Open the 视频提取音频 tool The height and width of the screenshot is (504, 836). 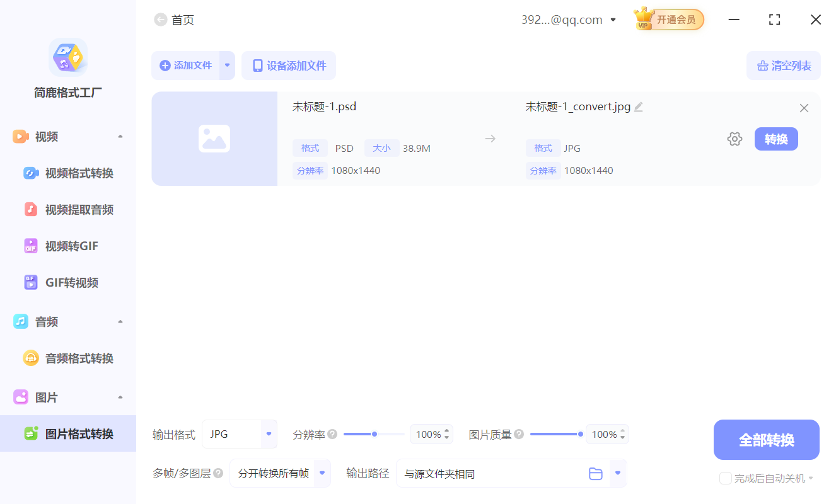(69, 209)
